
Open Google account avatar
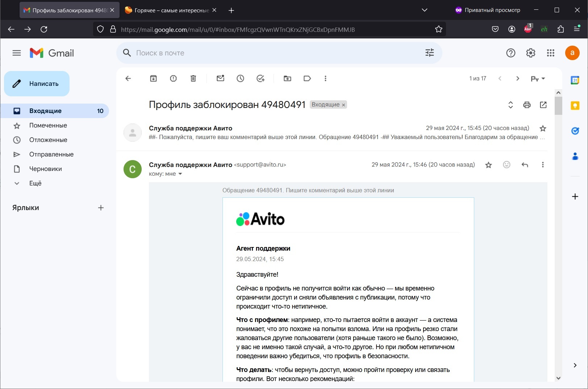click(572, 53)
